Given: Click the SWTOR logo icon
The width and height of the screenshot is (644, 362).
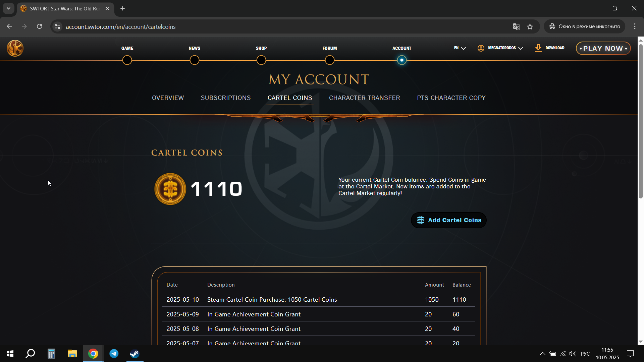Looking at the screenshot, I should pos(15,48).
